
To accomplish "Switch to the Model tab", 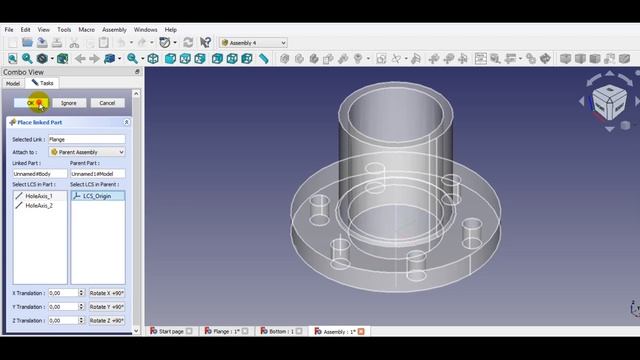I will point(13,83).
